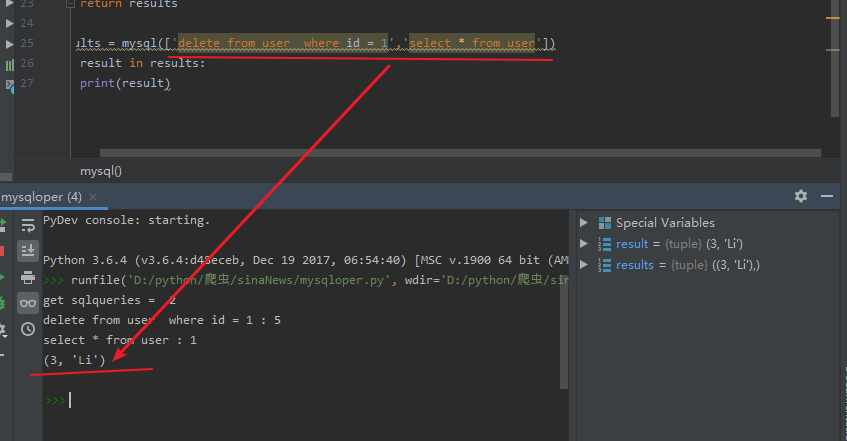Click the console output vertical scrollbar
The image size is (847, 441).
click(564, 330)
